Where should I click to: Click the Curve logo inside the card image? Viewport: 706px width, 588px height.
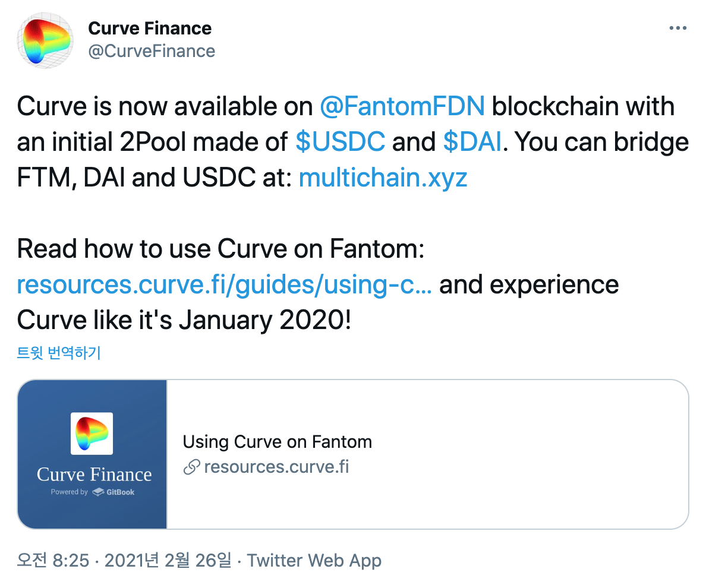pos(92,434)
